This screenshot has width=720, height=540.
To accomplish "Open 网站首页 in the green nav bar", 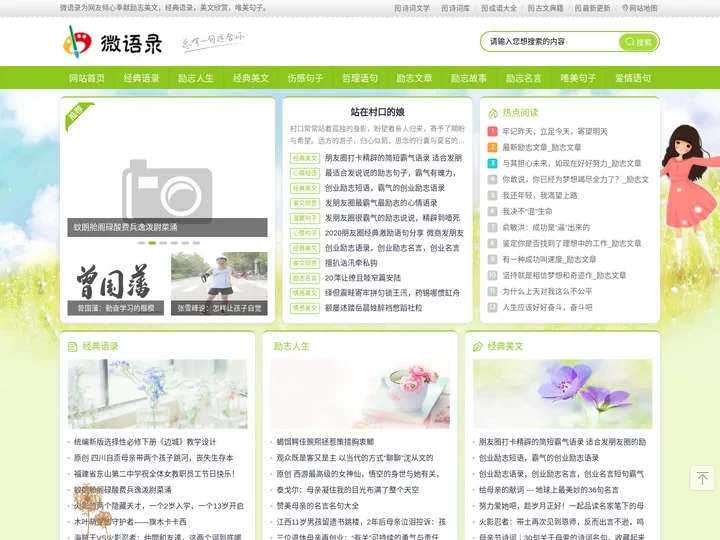I will coord(87,78).
